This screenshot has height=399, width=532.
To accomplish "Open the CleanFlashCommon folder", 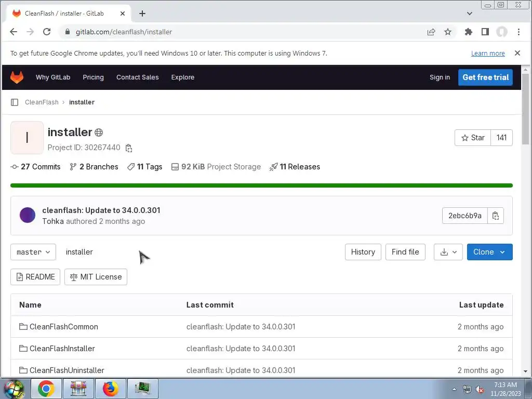I will (x=64, y=327).
